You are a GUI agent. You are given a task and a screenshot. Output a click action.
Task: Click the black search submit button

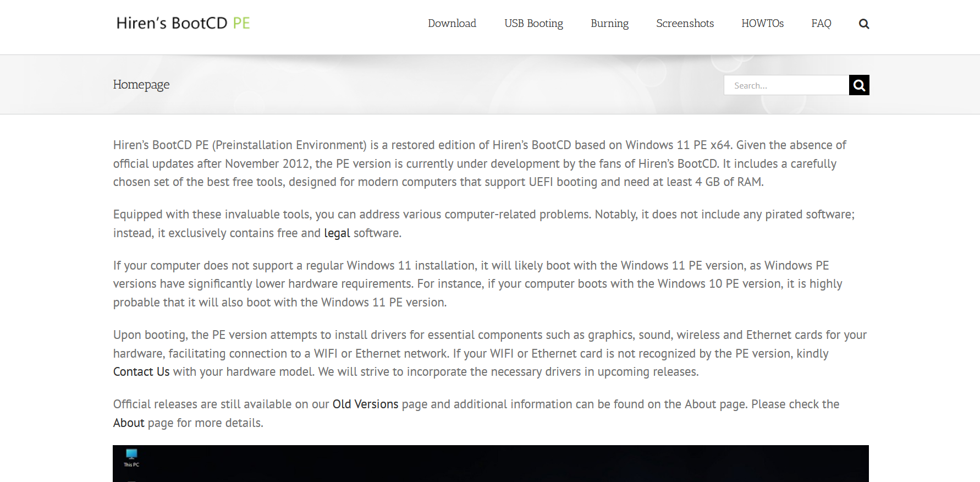859,85
